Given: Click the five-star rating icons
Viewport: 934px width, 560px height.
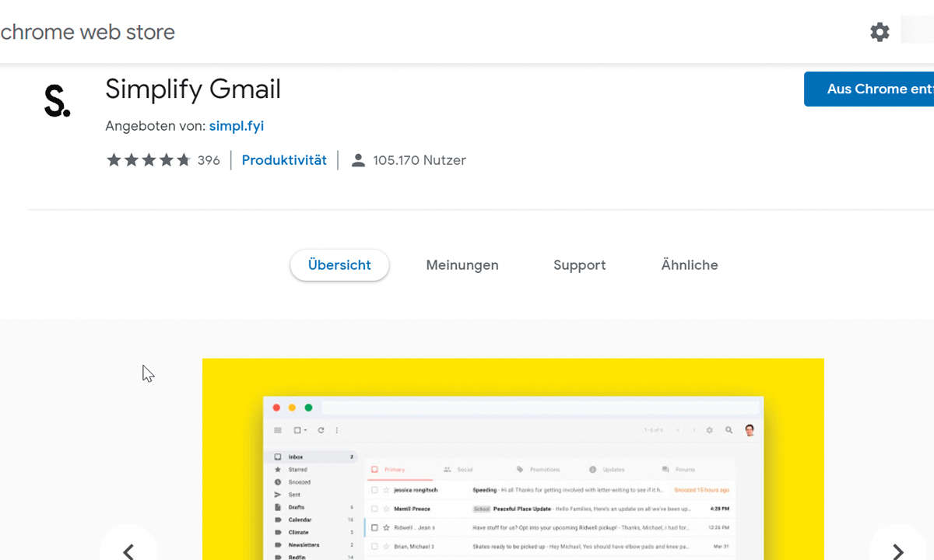Looking at the screenshot, I should (x=148, y=160).
